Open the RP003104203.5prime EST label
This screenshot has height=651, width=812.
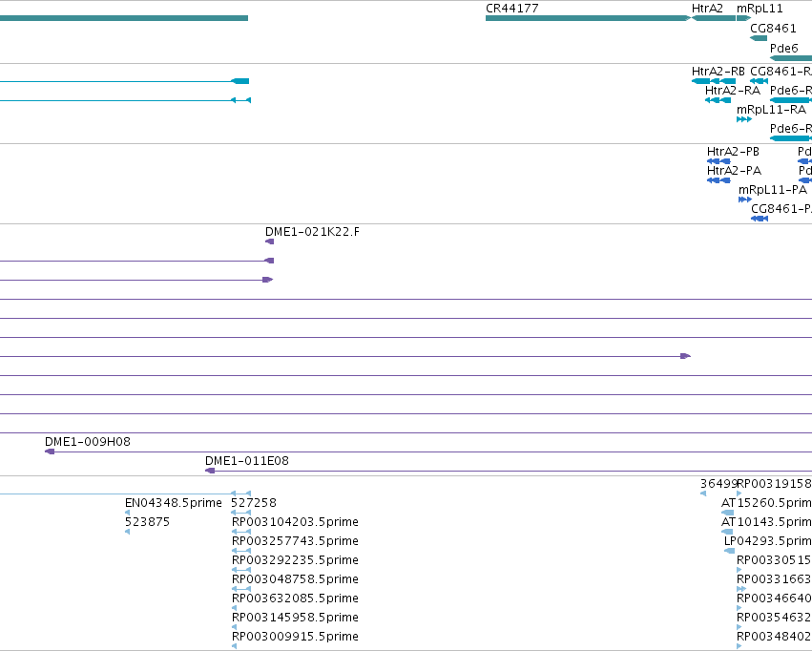(295, 522)
